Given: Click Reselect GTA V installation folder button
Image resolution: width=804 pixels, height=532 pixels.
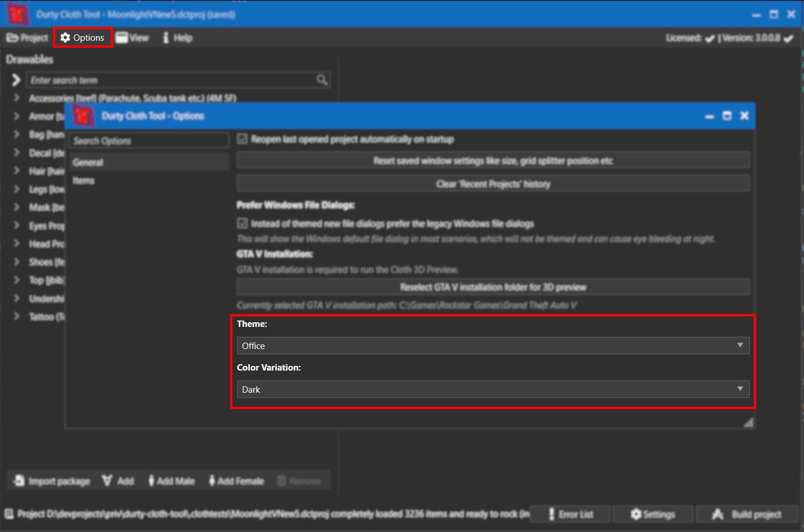Looking at the screenshot, I should coord(493,287).
